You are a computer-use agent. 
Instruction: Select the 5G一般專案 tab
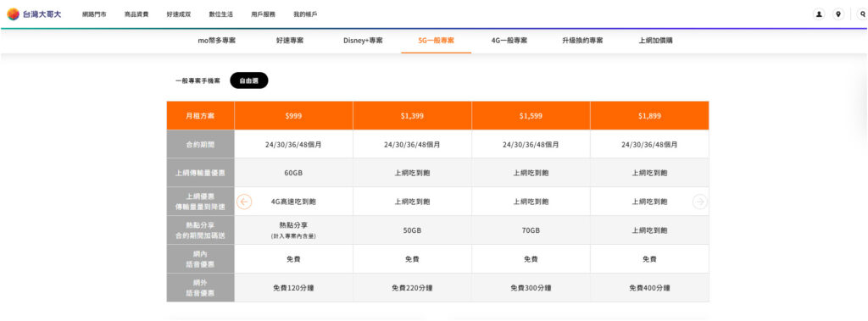pos(437,41)
